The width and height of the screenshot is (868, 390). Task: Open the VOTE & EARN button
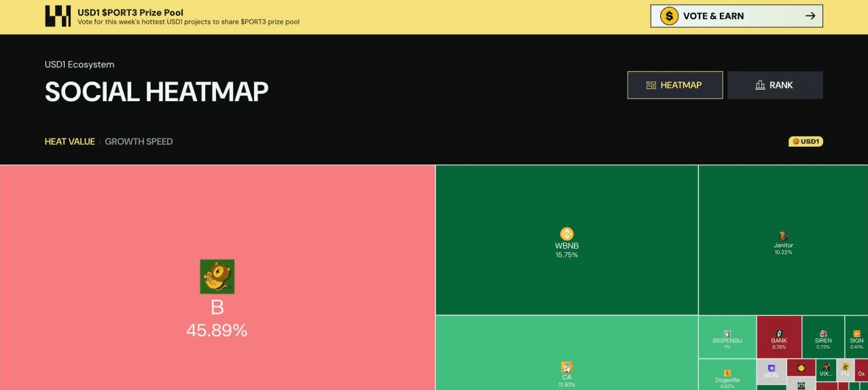[736, 16]
